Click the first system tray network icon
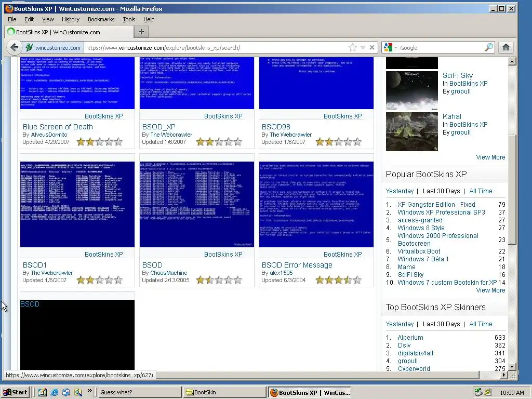The image size is (532, 399). (x=478, y=392)
